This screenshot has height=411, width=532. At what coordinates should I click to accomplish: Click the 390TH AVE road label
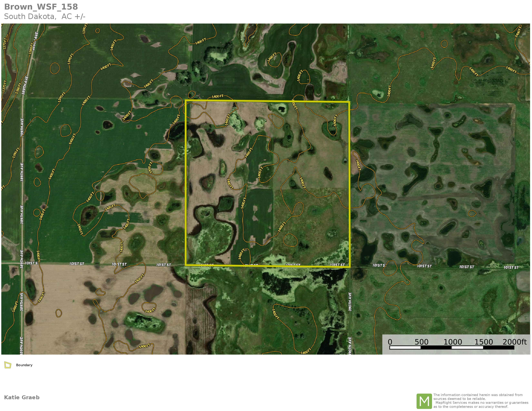pos(350,302)
